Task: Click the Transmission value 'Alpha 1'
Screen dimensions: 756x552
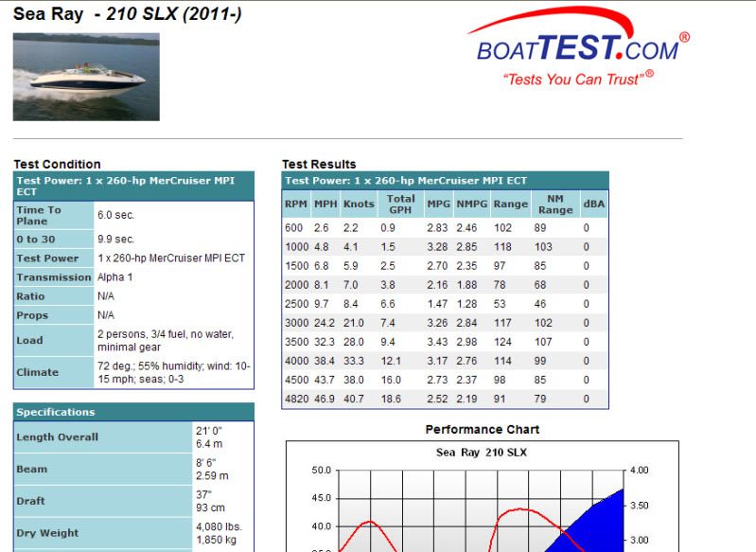Action: pos(114,277)
